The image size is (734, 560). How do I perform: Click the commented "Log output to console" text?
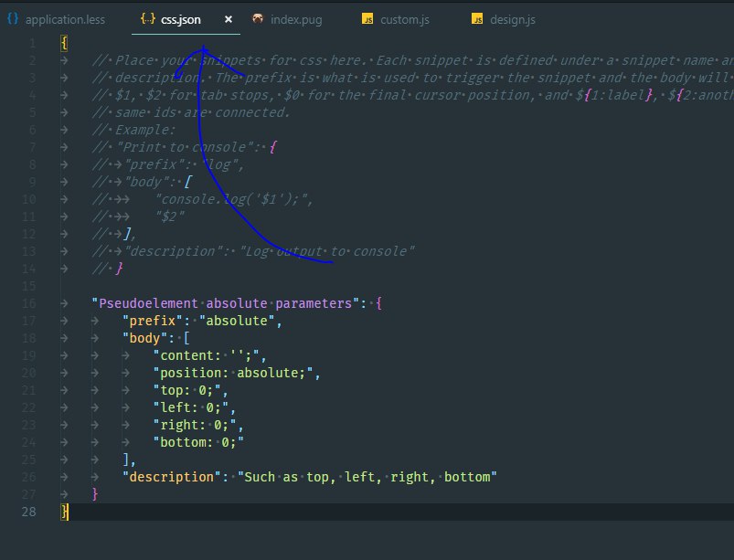tap(327, 252)
